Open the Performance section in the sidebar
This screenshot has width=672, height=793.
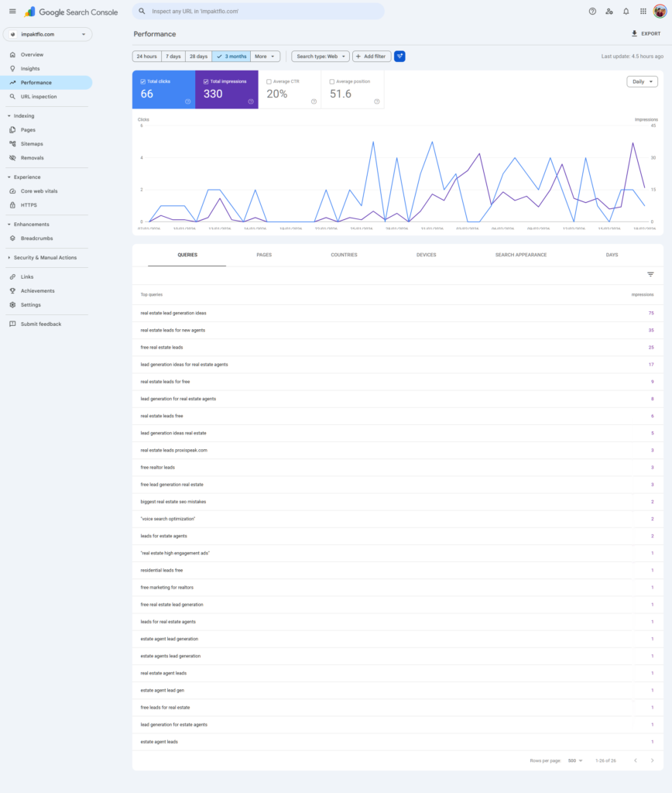[36, 82]
